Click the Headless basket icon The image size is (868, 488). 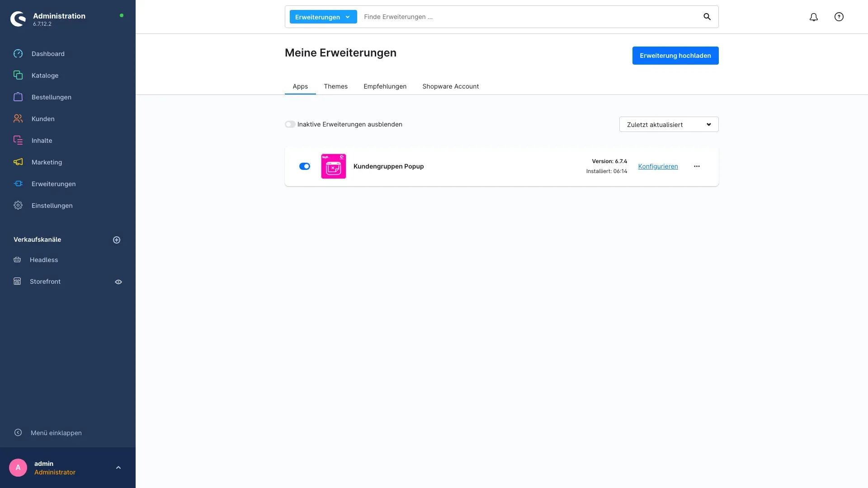[x=17, y=260]
